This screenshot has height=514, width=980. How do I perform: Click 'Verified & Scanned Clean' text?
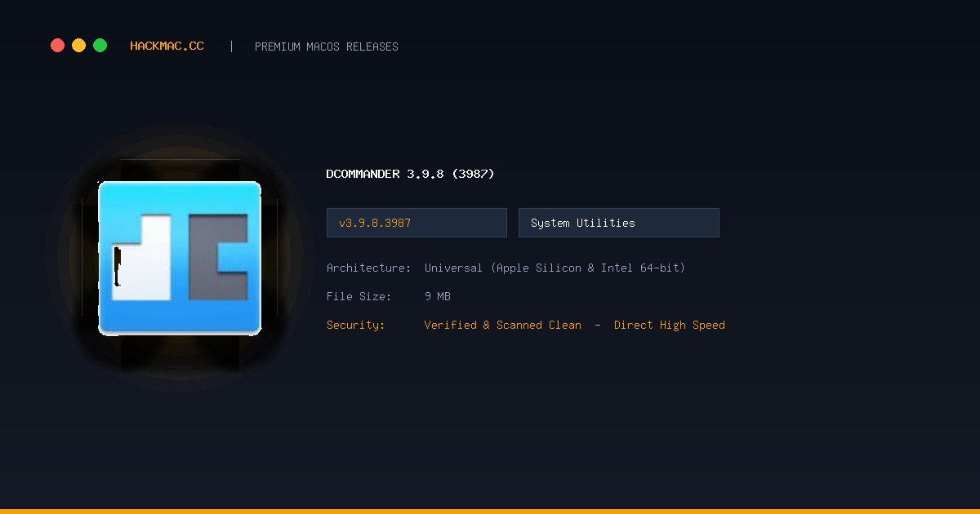503,325
